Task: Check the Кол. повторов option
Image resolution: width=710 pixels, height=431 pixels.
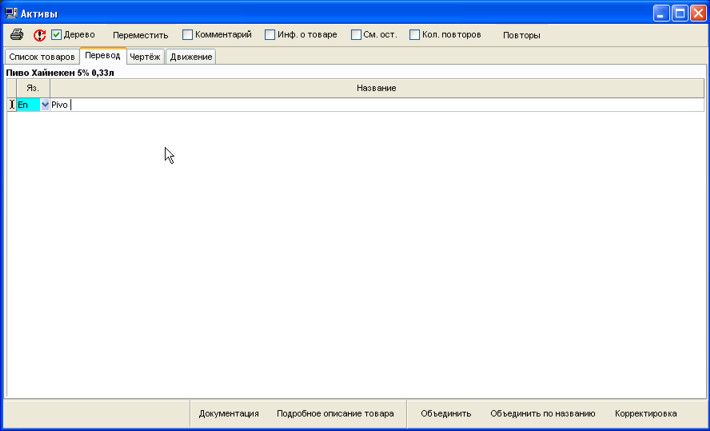Action: [x=415, y=35]
